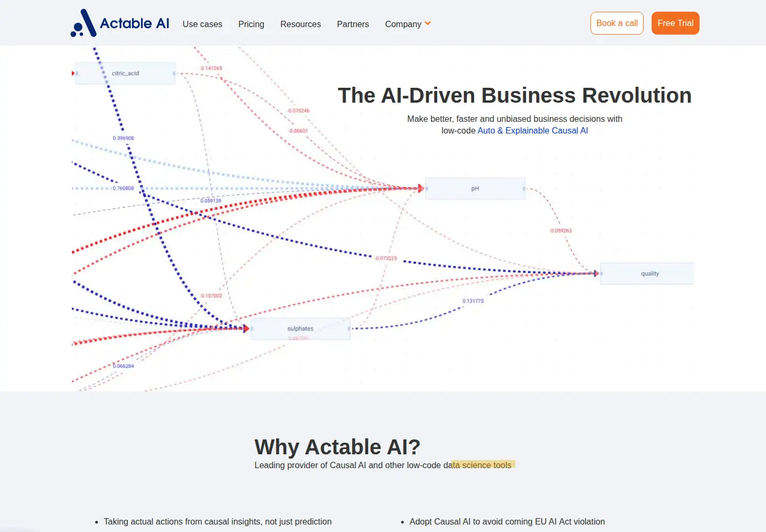Select the pH node in the causal graph
766x532 pixels.
coord(475,189)
